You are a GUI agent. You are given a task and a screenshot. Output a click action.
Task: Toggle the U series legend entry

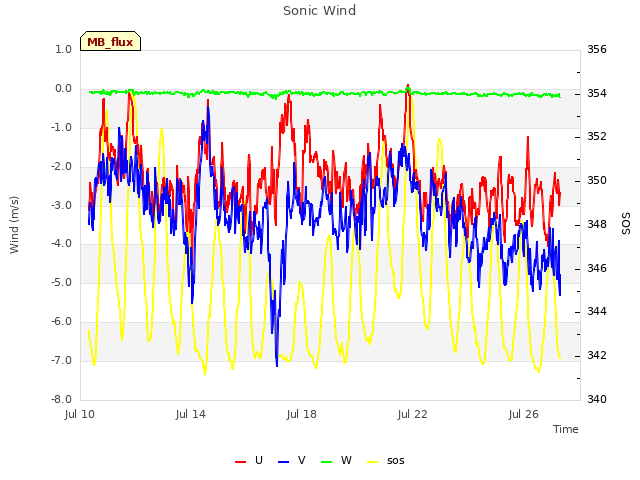[x=249, y=460]
